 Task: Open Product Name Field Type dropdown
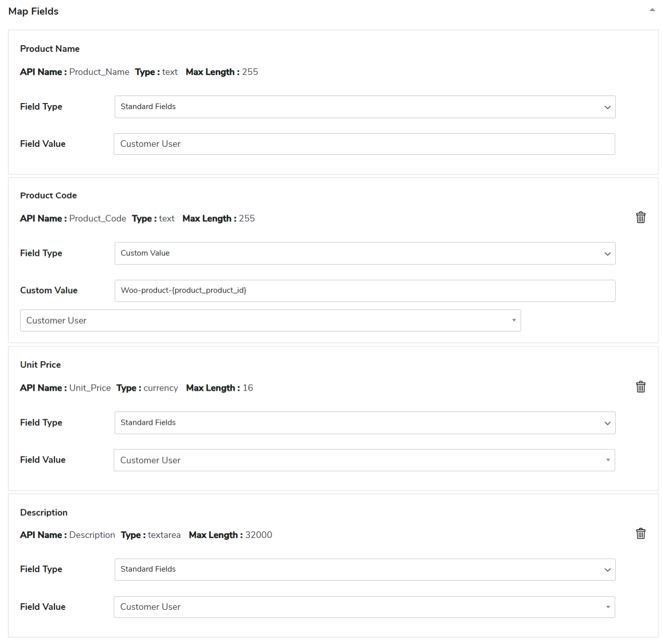click(365, 107)
